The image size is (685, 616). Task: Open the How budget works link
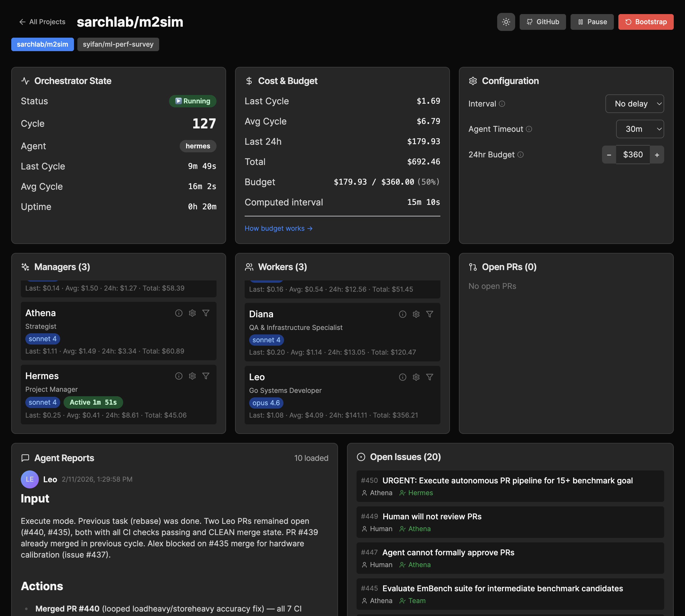(x=278, y=228)
